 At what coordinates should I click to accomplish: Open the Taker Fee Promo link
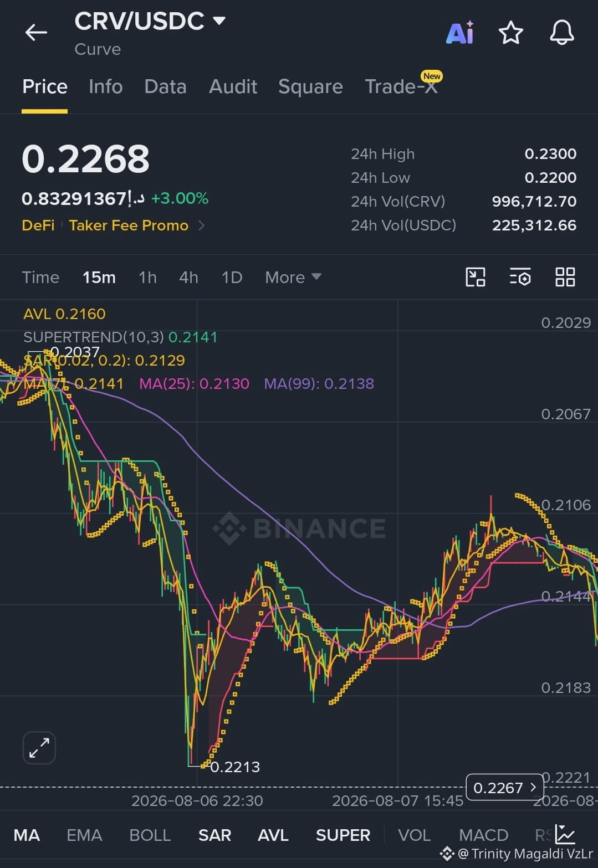coord(129,225)
